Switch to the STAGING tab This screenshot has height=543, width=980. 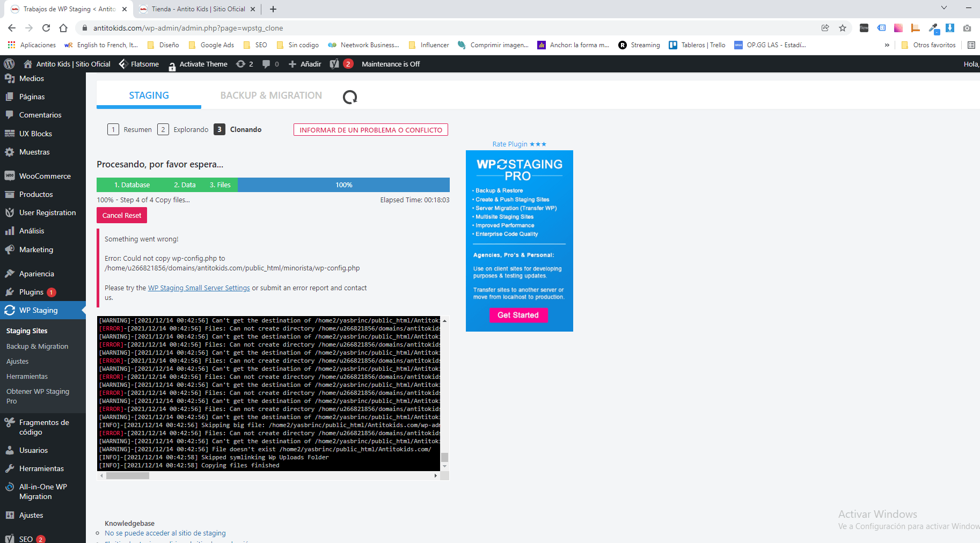[x=149, y=95]
